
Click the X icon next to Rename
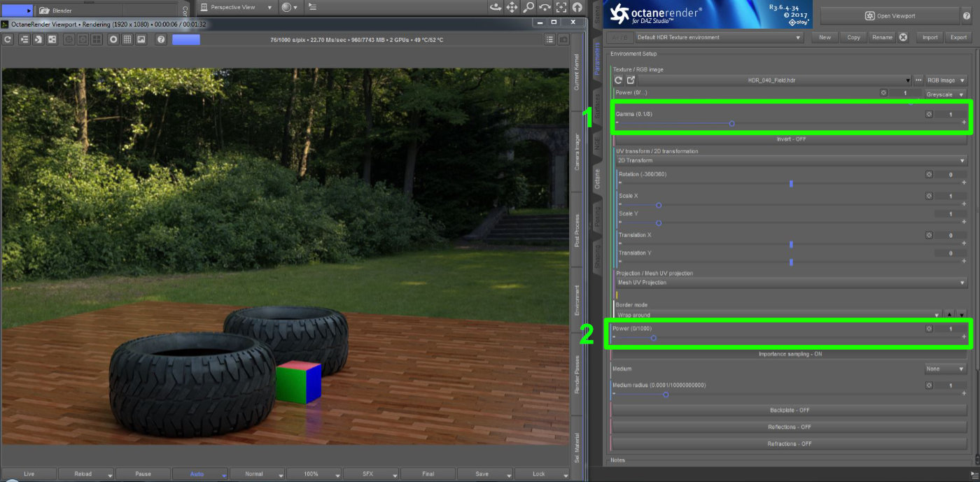(x=903, y=37)
